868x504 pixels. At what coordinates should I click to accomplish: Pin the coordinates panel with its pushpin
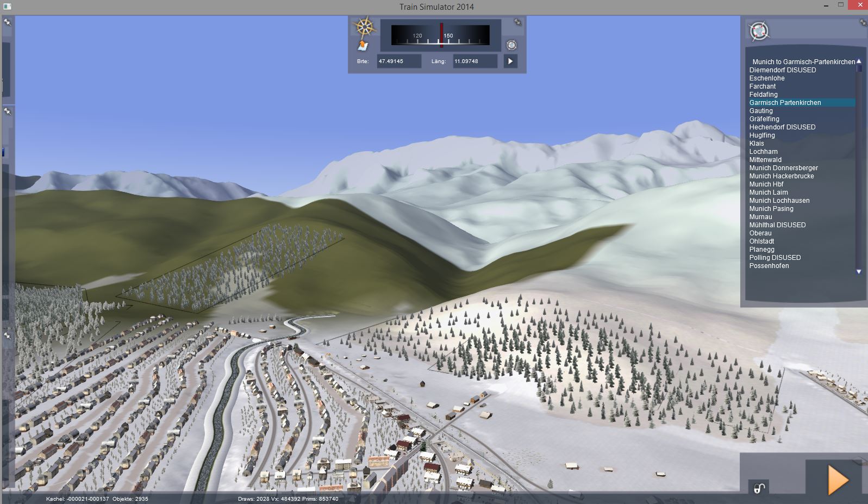[x=518, y=22]
